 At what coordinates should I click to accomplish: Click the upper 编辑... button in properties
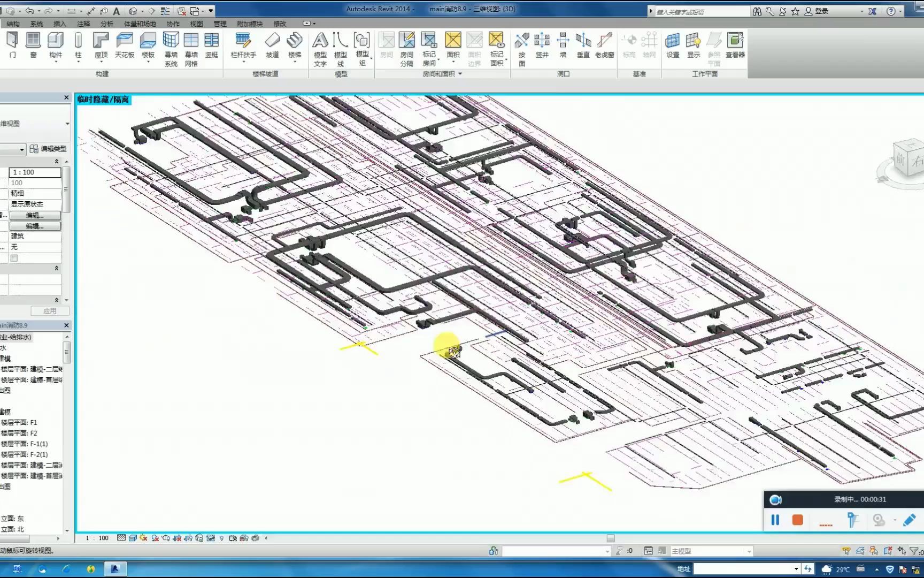coord(35,215)
